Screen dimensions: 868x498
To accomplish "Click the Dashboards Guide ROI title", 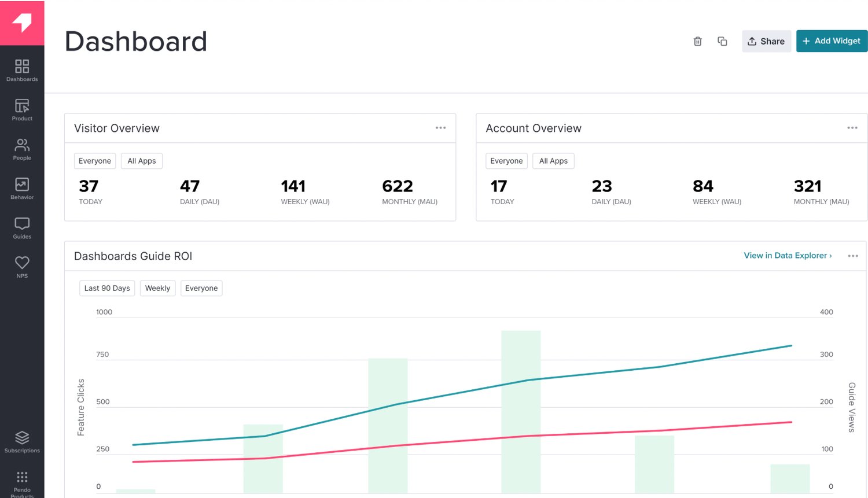I will click(x=133, y=256).
